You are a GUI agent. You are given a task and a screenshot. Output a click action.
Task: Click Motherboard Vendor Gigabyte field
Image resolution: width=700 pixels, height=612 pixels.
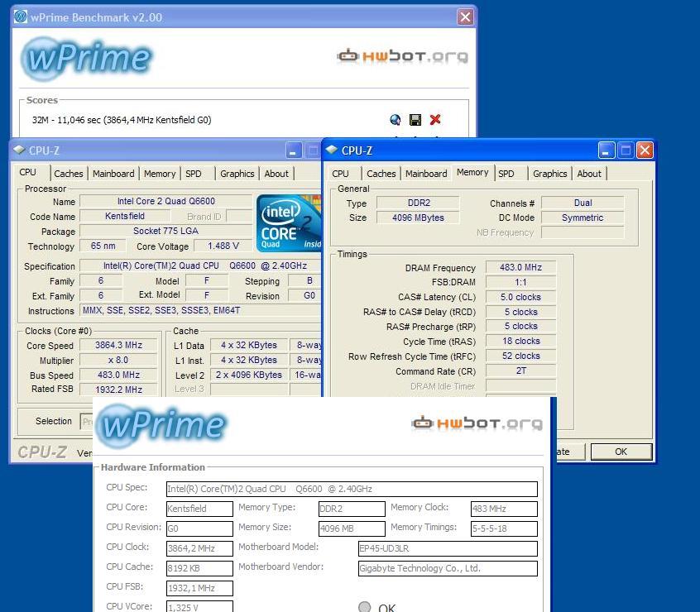coord(448,568)
